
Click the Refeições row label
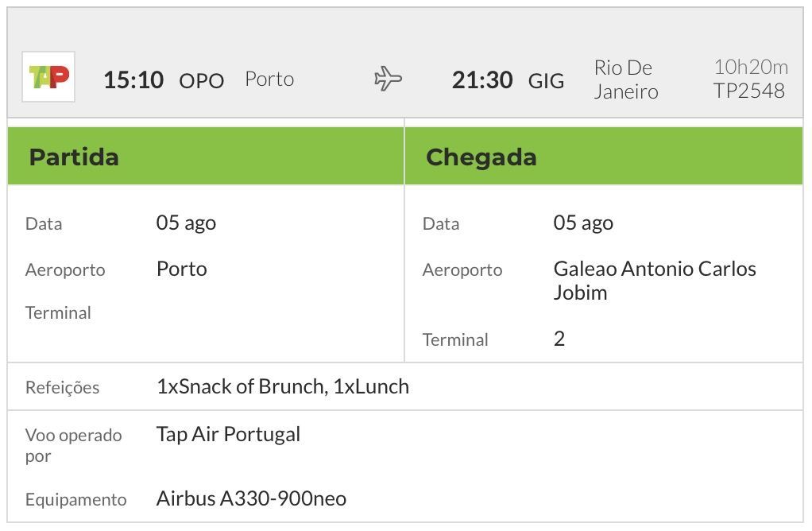(x=62, y=387)
